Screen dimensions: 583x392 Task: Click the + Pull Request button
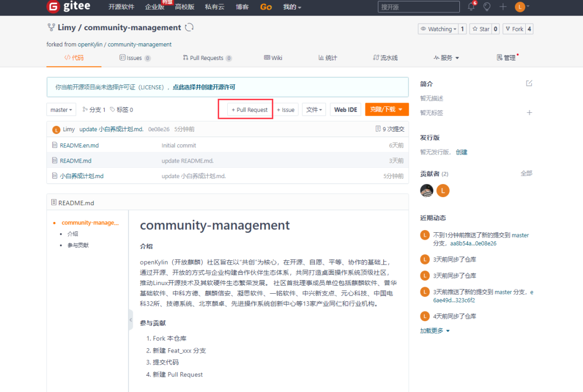[249, 110]
